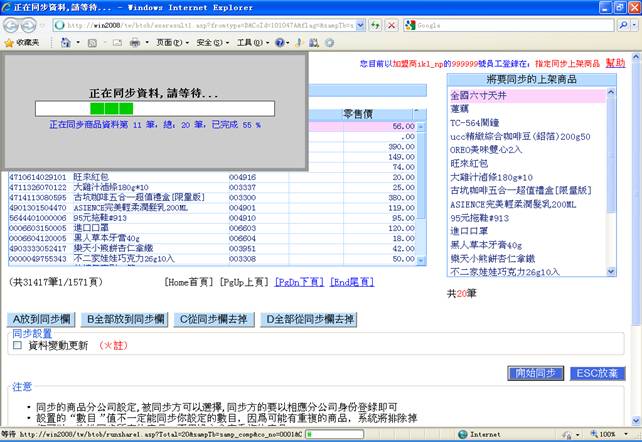Toggle the 資料變動更新 checkbox
This screenshot has width=642, height=442.
[x=17, y=345]
